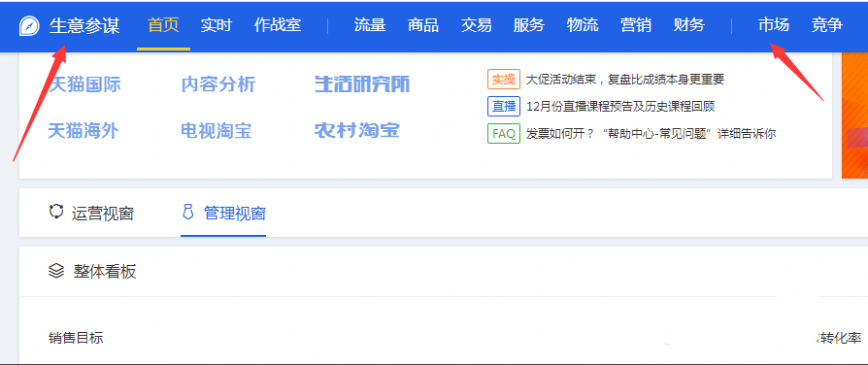
Task: Click the 管理视窗 tie icon
Action: 188,213
